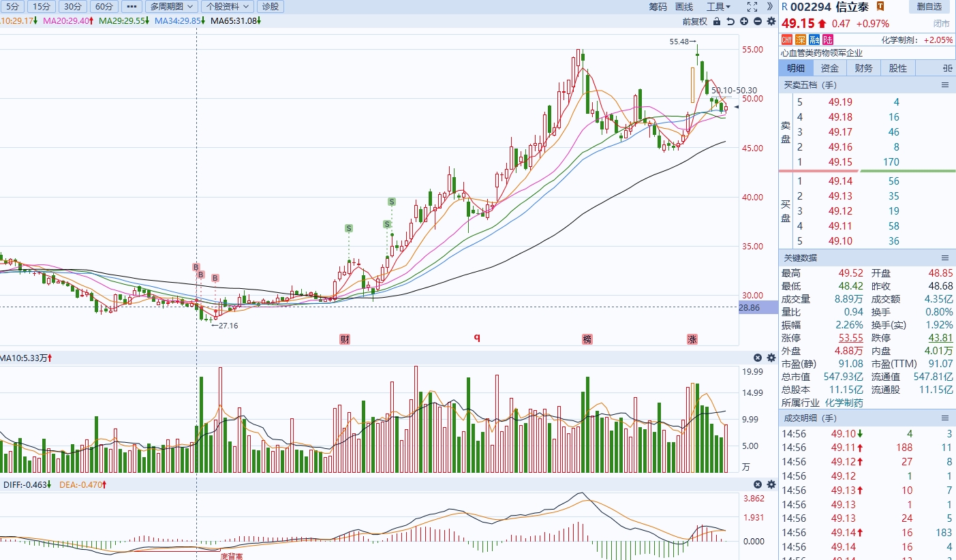Activate the 画线 drawing tool
The width and height of the screenshot is (956, 560).
[x=684, y=7]
